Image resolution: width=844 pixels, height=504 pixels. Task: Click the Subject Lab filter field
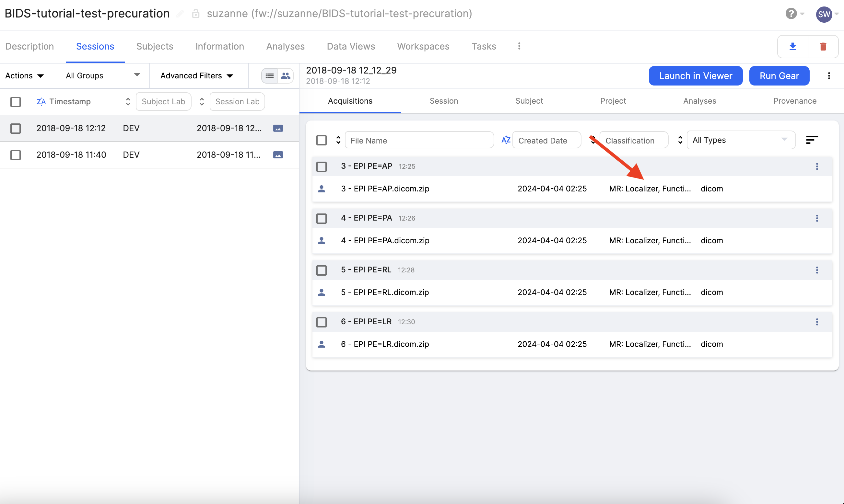click(x=163, y=102)
